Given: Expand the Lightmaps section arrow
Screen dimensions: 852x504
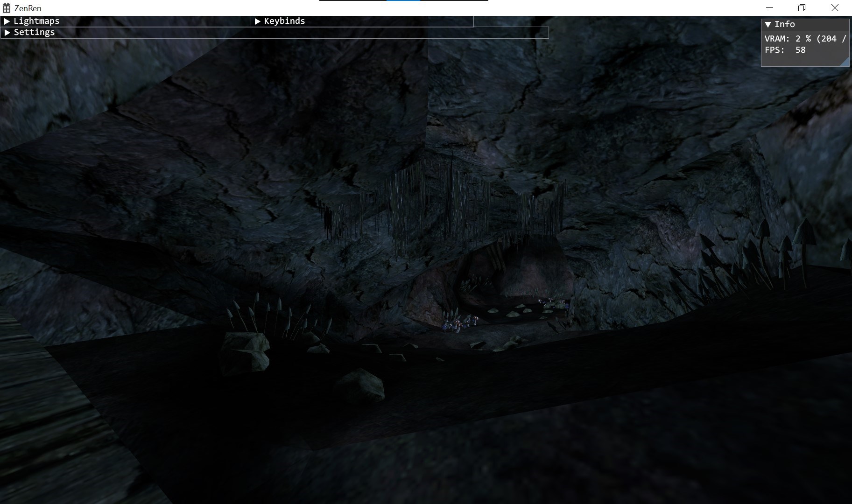Looking at the screenshot, I should tap(7, 21).
